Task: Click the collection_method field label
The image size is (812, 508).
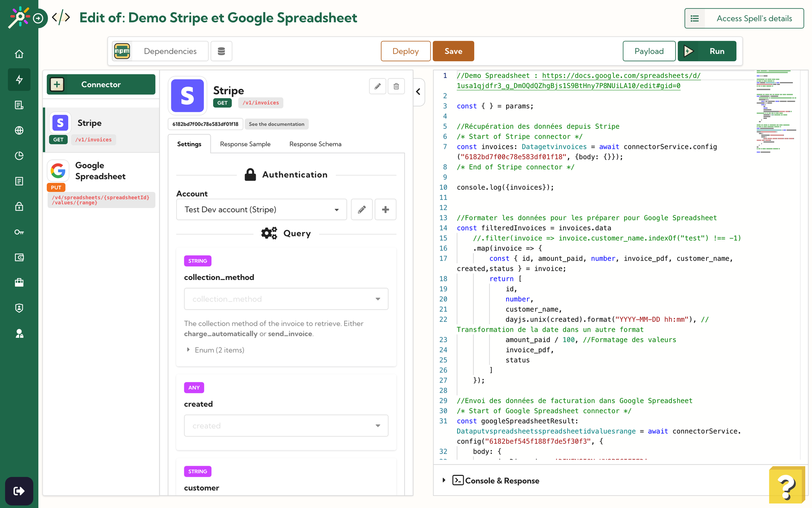Action: [219, 277]
